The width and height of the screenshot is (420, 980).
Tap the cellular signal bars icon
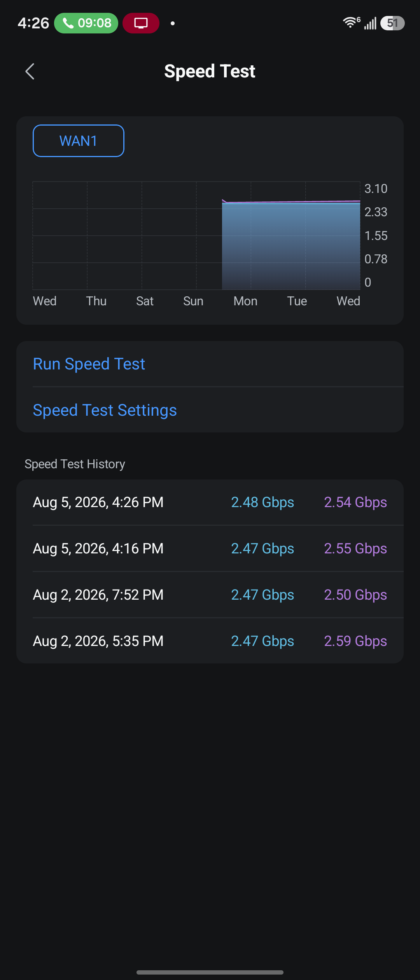click(x=370, y=23)
